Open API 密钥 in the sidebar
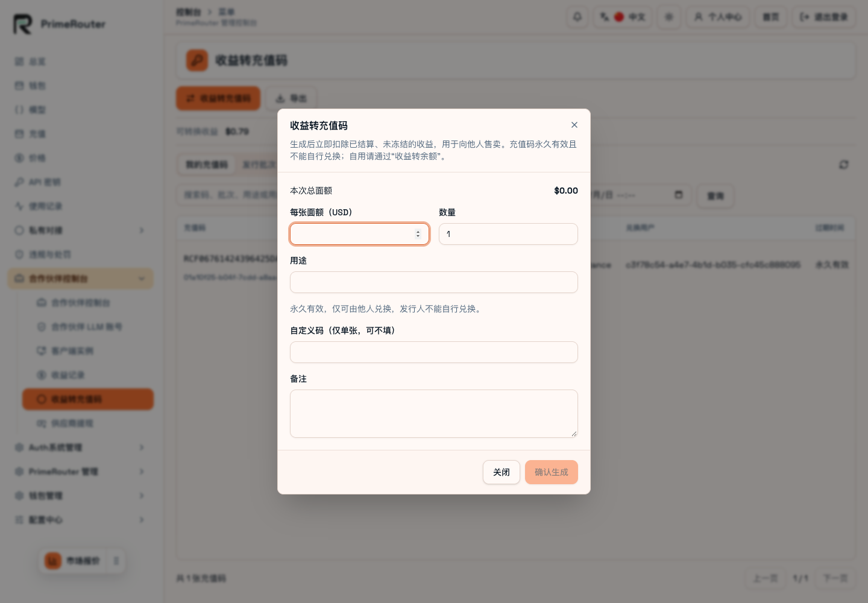This screenshot has width=868, height=603. [80, 182]
